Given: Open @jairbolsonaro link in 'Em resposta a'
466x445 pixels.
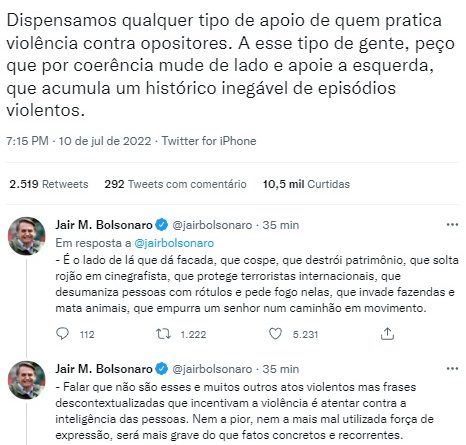Looking at the screenshot, I should coord(174,243).
